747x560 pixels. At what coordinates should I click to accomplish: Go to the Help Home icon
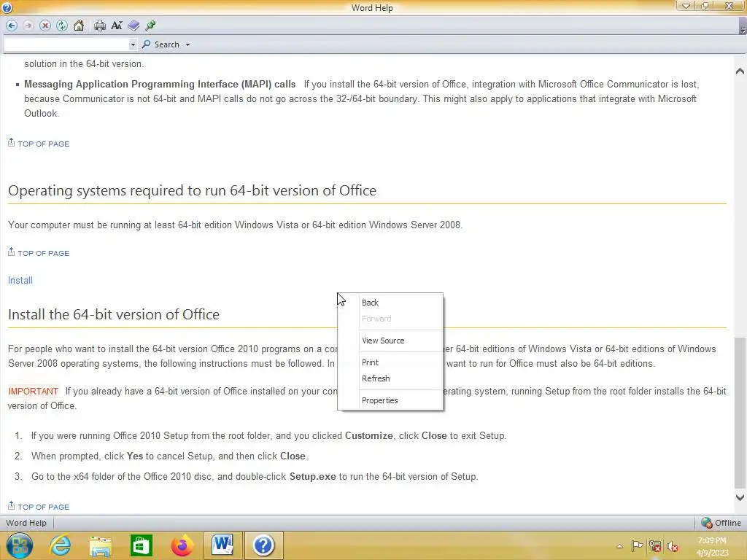pos(79,26)
